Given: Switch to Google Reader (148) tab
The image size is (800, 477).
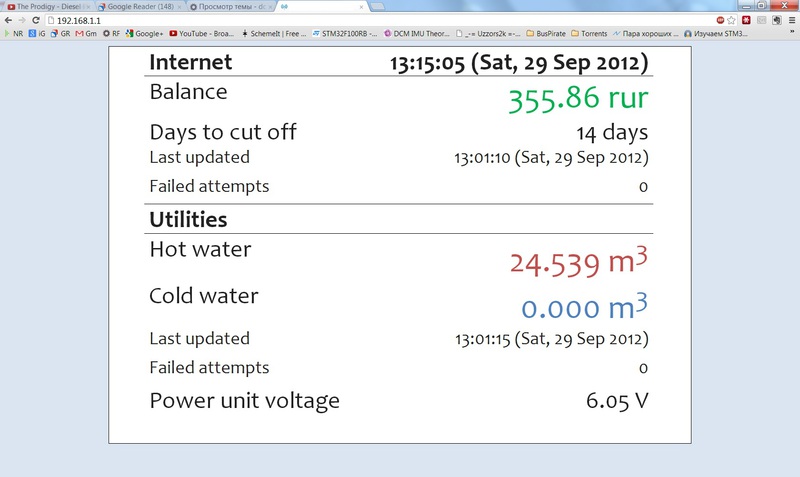Looking at the screenshot, I should coord(140,6).
